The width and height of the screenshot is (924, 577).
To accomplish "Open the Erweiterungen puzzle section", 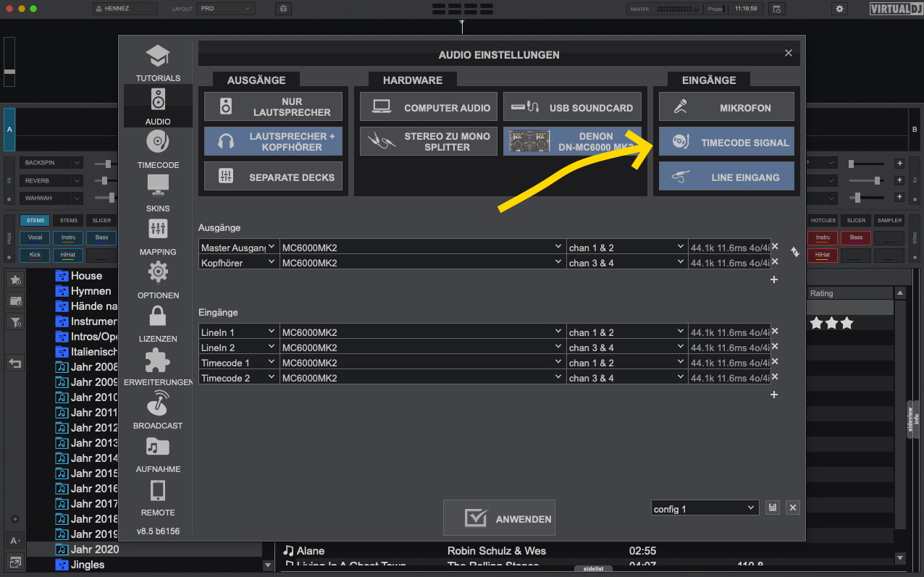I will click(x=158, y=367).
